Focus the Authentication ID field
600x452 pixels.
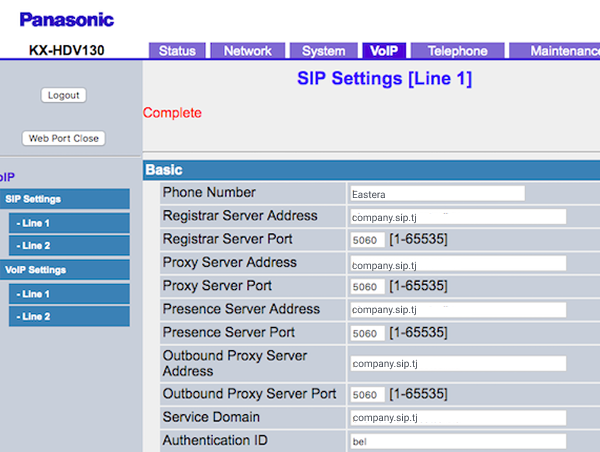(457, 441)
